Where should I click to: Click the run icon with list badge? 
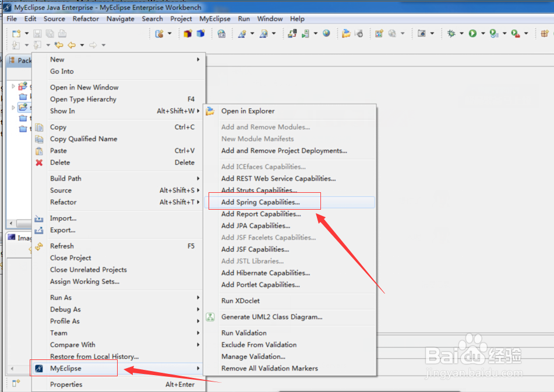coord(494,34)
